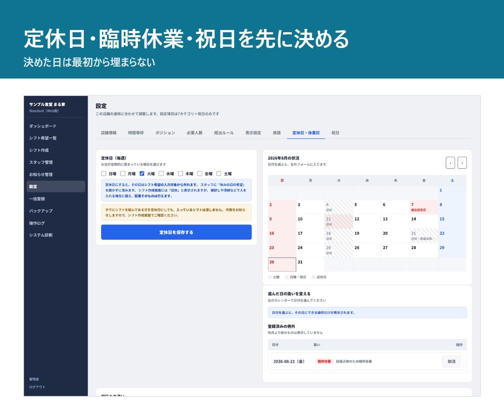The height and width of the screenshot is (420, 504).
Task: Select August 21 in the calendar
Action: click(424, 236)
